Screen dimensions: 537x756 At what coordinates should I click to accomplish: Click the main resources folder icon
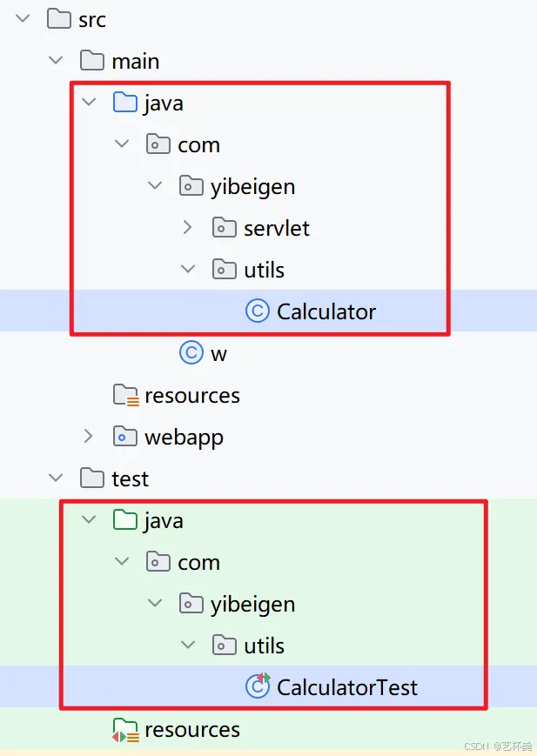(126, 395)
